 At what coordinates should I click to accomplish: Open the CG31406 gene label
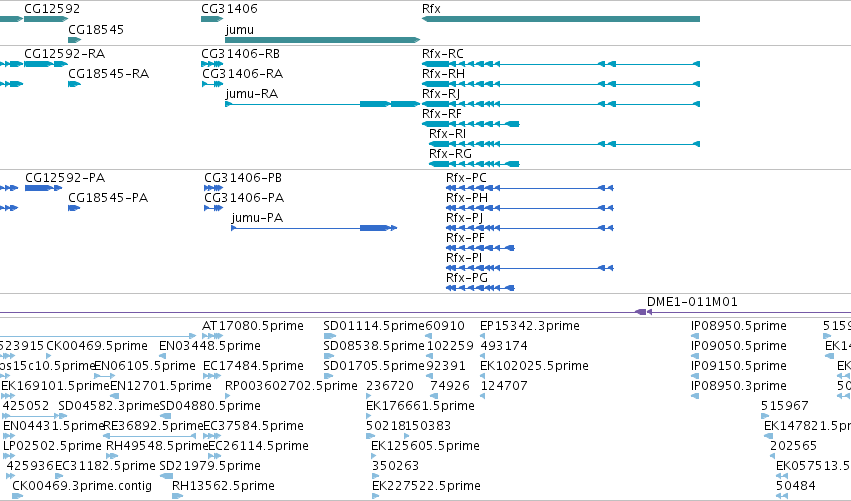230,9
